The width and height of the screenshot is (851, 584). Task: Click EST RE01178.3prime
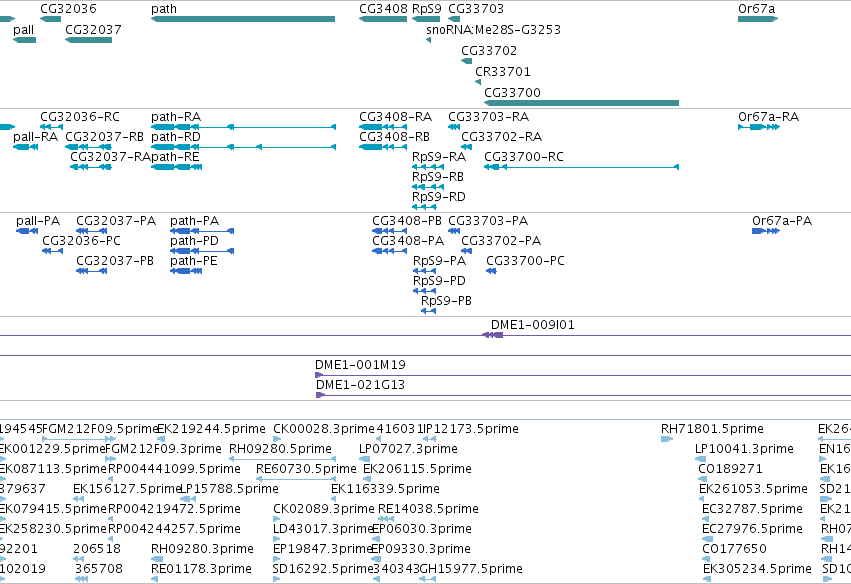point(201,569)
